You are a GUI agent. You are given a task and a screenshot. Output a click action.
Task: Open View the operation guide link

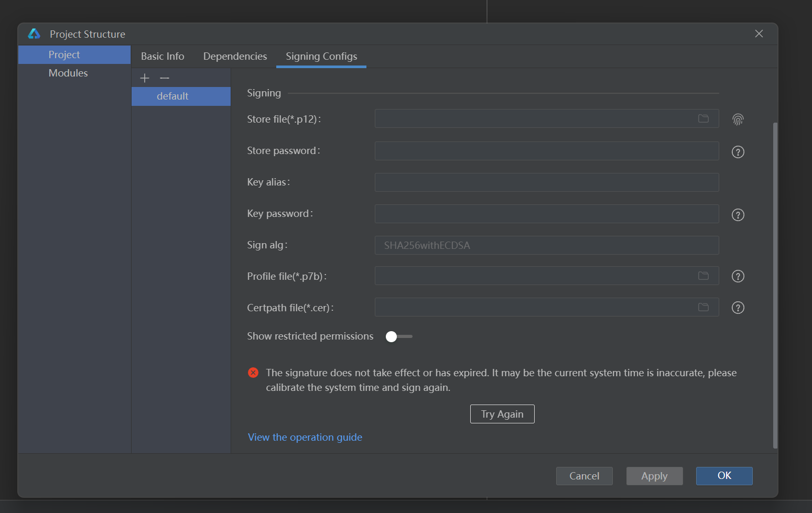(x=305, y=437)
